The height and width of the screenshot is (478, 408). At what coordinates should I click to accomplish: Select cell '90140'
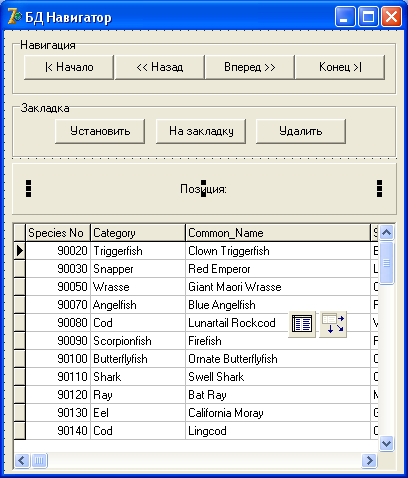(x=58, y=431)
